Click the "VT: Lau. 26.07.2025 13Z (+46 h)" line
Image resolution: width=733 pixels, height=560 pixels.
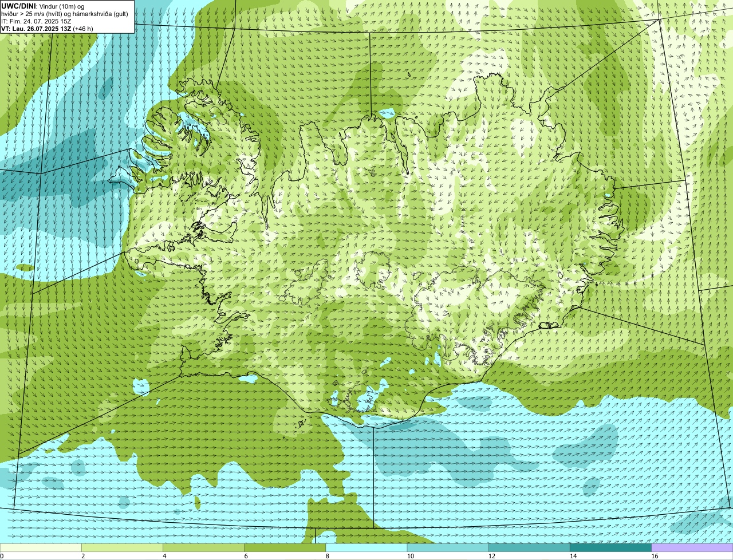[x=47, y=28]
